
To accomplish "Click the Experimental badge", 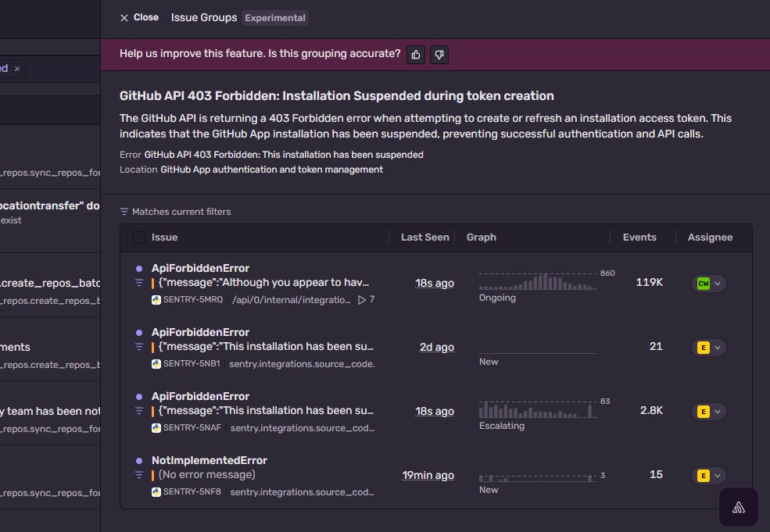I will pyautogui.click(x=275, y=18).
